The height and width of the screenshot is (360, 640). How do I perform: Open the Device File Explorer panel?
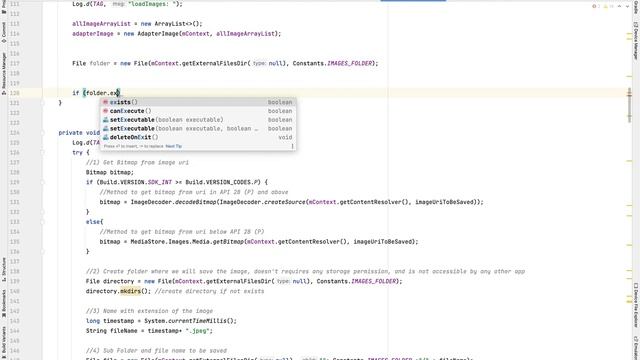click(x=636, y=305)
